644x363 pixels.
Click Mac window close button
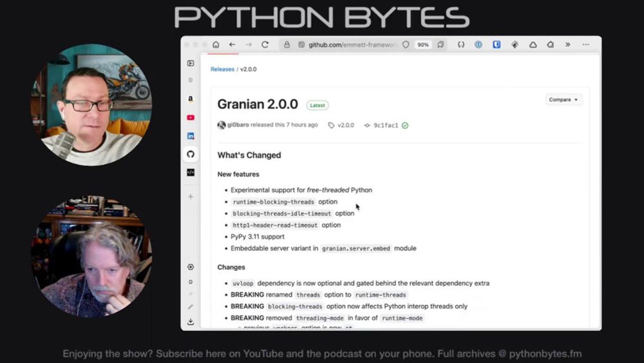[187, 44]
